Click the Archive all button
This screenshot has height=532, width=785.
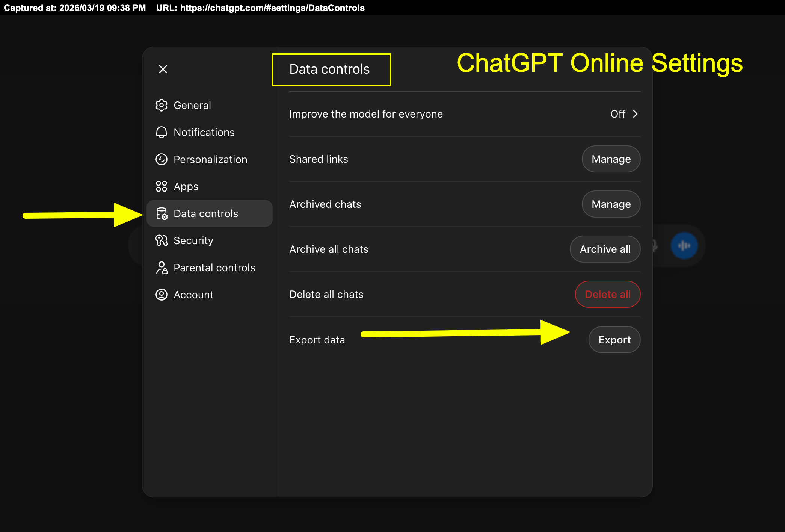(605, 249)
